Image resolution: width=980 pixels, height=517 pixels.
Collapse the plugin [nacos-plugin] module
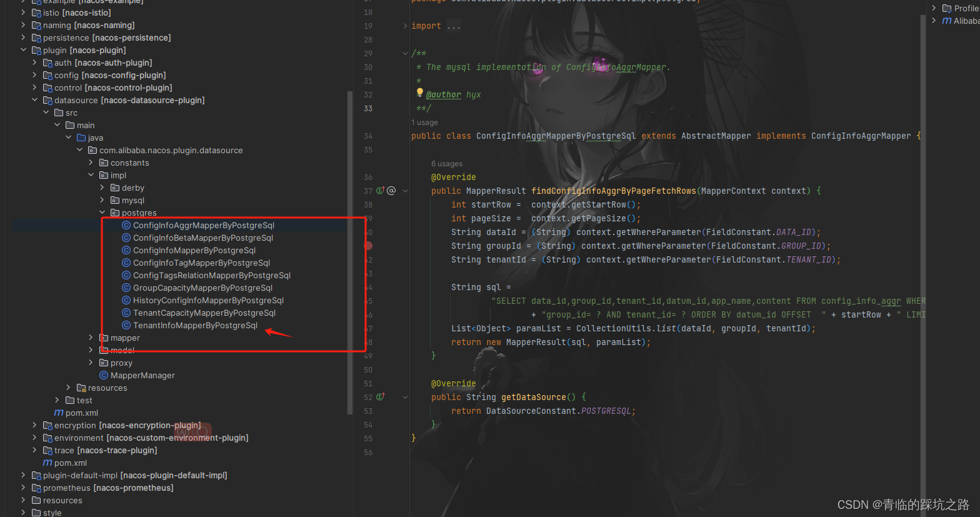[24, 50]
